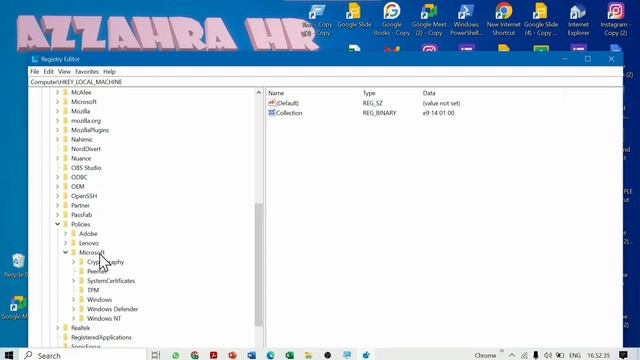Open OBS Studio from the taskbar
This screenshot has height=360, width=640.
(327, 356)
